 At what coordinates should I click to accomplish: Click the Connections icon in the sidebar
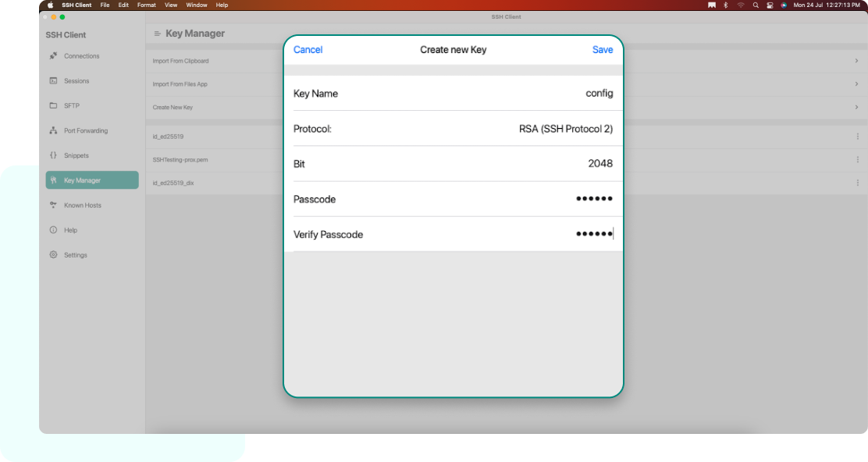(53, 56)
